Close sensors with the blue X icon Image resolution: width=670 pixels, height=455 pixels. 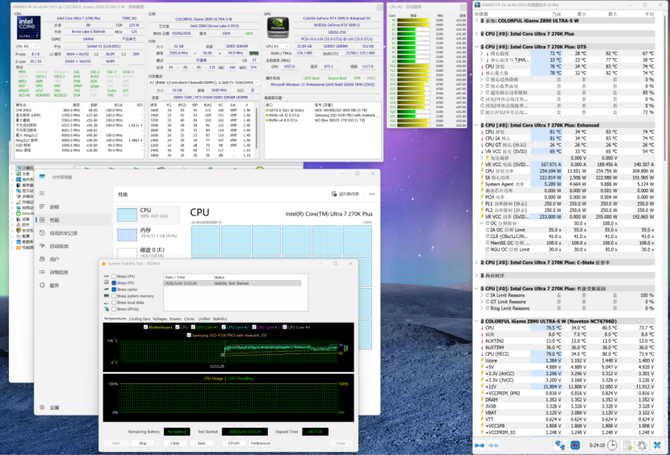click(659, 445)
